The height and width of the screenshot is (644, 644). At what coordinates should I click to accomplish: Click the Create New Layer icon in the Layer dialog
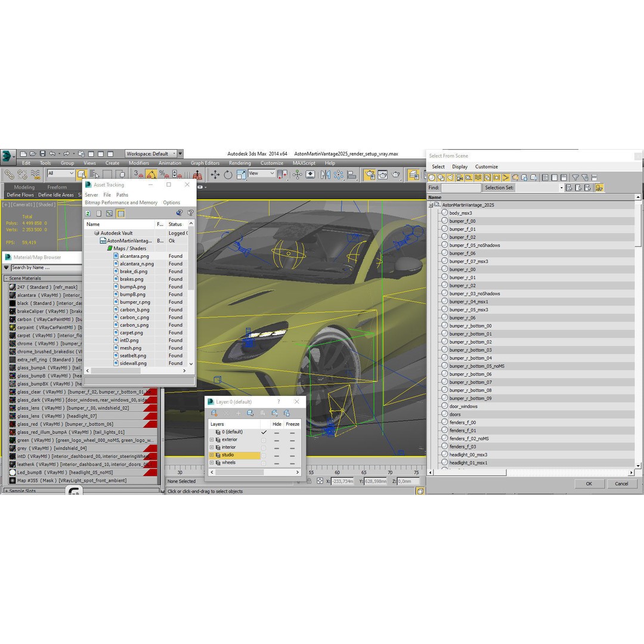[x=214, y=413]
